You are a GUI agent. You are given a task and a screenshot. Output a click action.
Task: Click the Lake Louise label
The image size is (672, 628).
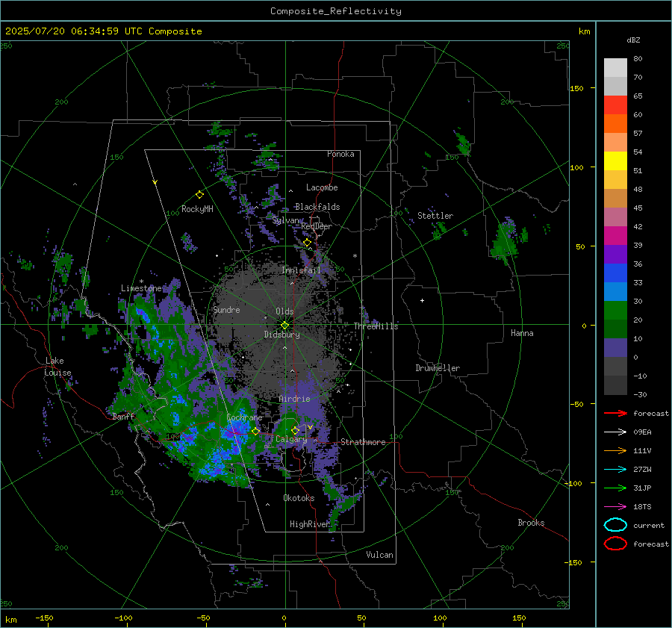click(x=57, y=367)
